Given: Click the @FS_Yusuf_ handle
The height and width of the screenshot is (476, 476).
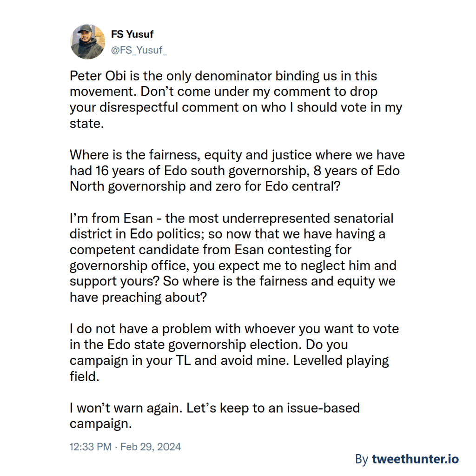Looking at the screenshot, I should [139, 51].
